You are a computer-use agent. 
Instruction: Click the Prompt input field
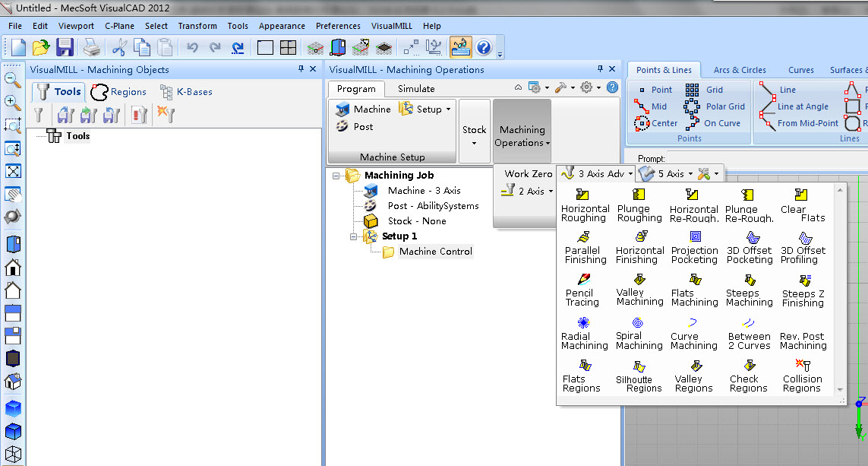(x=767, y=158)
